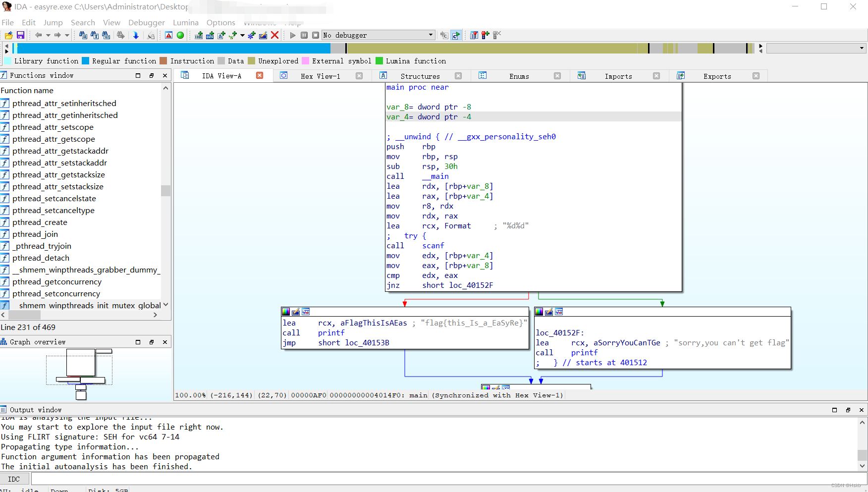Image resolution: width=868 pixels, height=492 pixels.
Task: Close the Functions window panel
Action: (x=165, y=75)
